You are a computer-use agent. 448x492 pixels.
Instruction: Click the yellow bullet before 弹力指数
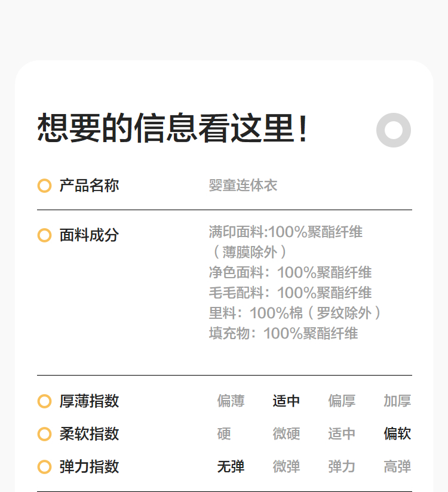click(x=44, y=467)
